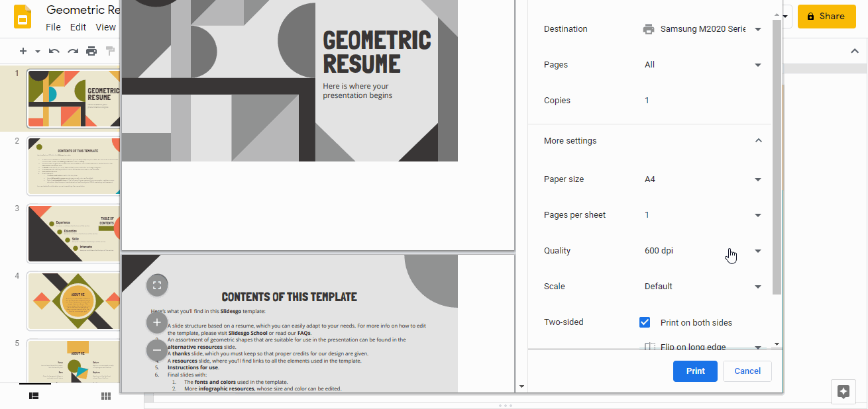
Task: Click the Pages per sheet label
Action: [575, 215]
